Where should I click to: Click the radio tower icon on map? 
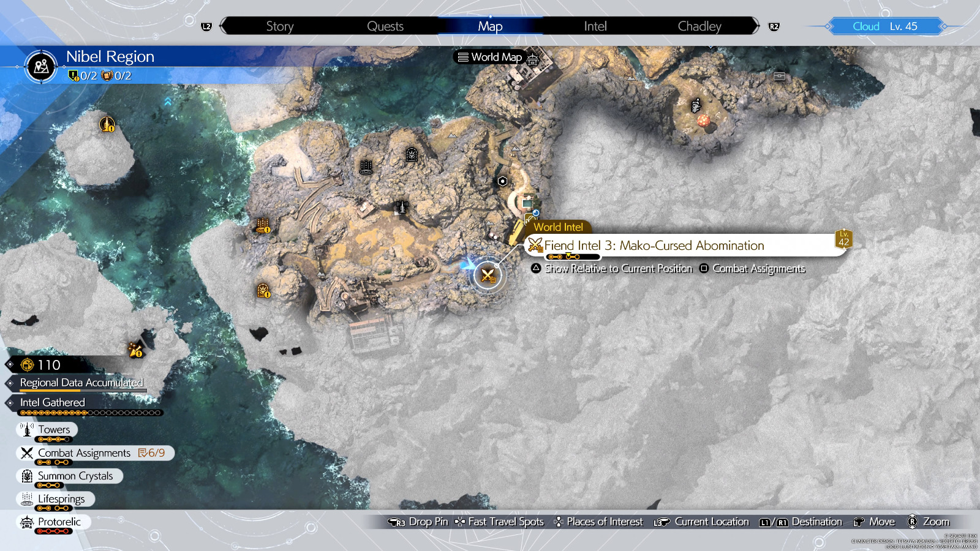pyautogui.click(x=402, y=207)
